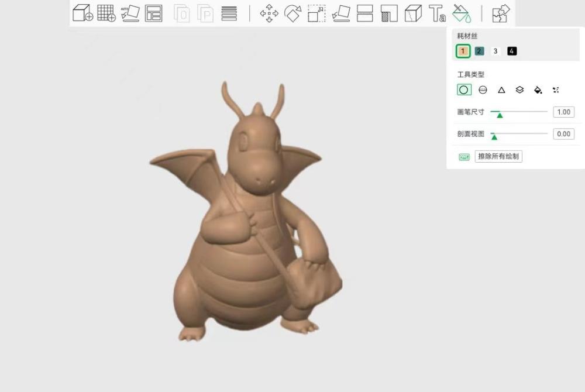The image size is (585, 392).
Task: Open the Assembly view puzzle icon
Action: (x=501, y=13)
